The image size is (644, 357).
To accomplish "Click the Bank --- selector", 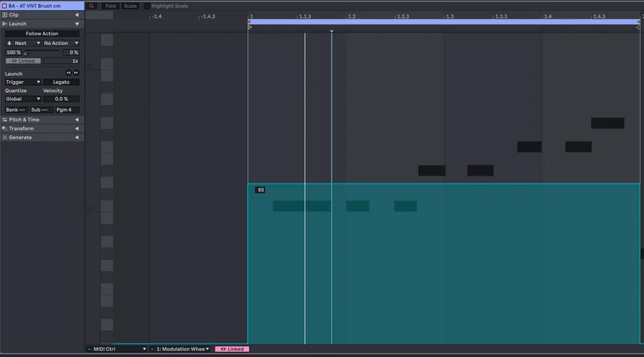I will [x=16, y=110].
